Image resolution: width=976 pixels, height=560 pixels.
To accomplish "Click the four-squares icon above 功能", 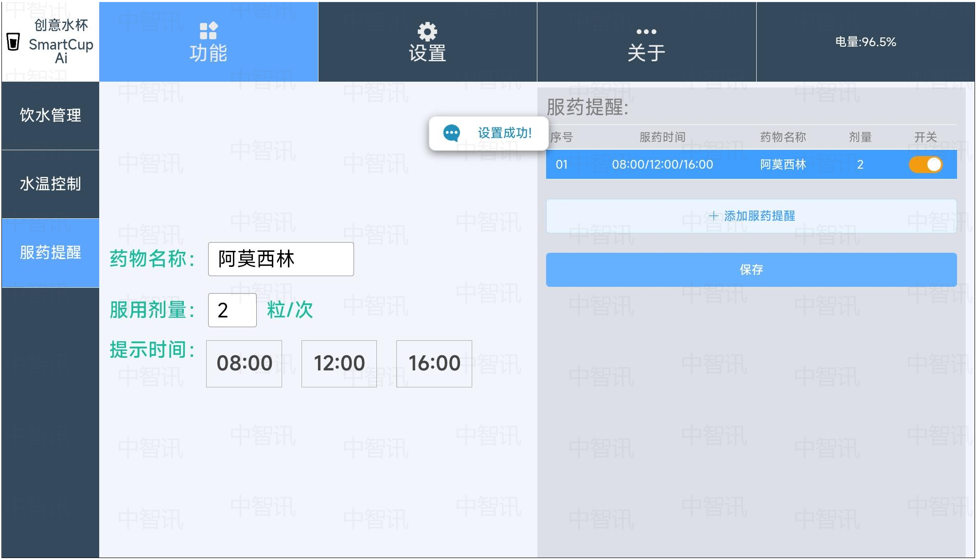I will [208, 31].
